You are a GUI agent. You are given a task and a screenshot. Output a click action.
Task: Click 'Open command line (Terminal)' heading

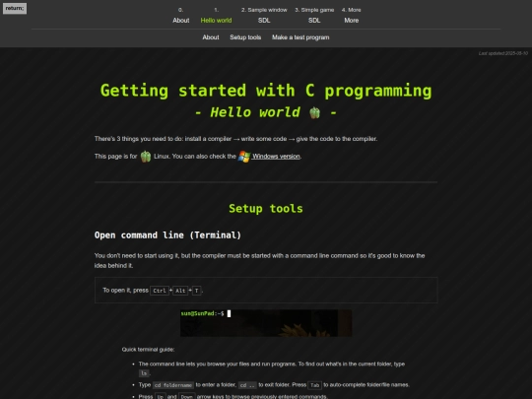point(167,235)
